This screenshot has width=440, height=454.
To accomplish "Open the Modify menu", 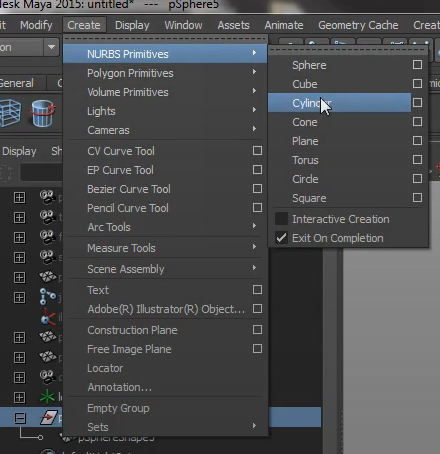I will (x=36, y=25).
